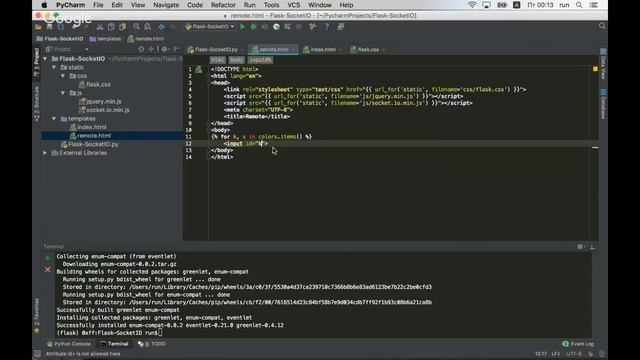Click the Save All toolbar icon
Image resolution: width=640 pixels, height=360 pixels.
click(x=49, y=27)
